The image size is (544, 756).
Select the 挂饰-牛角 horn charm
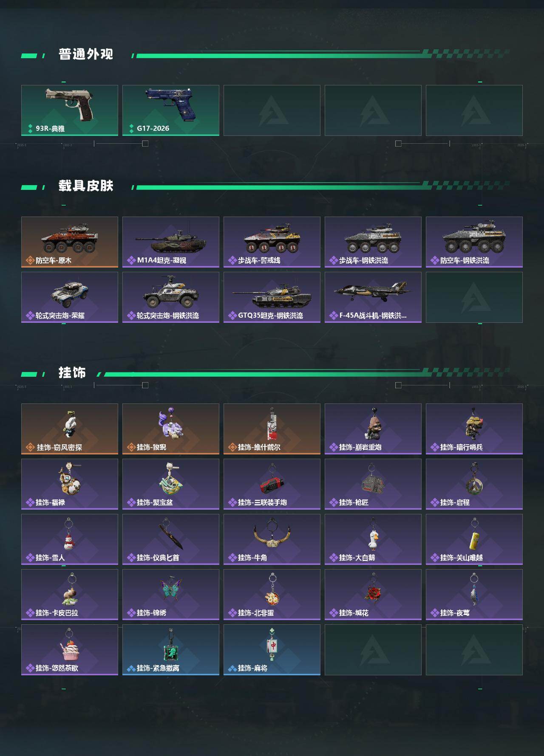[x=272, y=539]
